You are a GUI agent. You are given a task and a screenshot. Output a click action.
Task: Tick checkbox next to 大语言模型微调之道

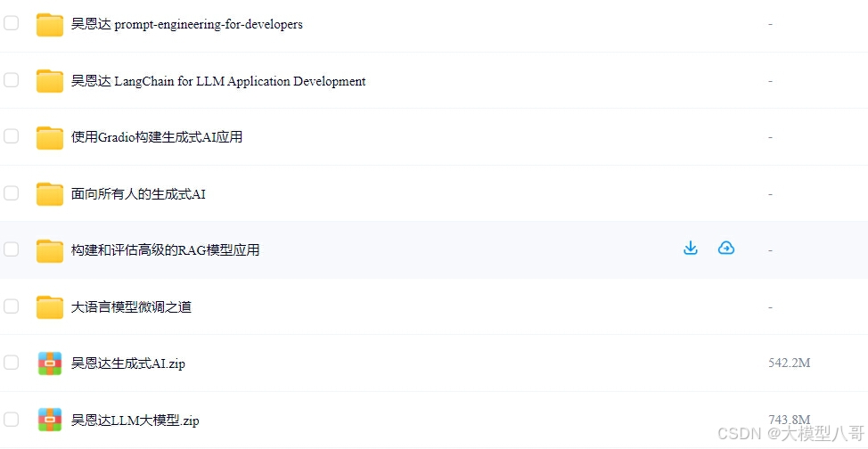(x=11, y=306)
